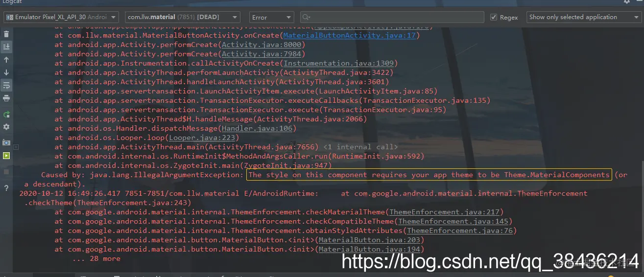Click the Scroll to End icon
Viewport: 644px width, 277px height.
click(x=6, y=47)
